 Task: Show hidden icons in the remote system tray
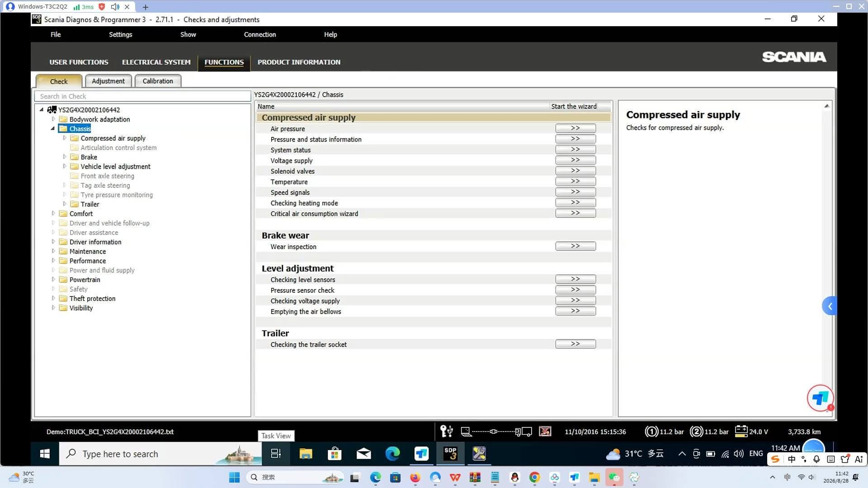pos(682,454)
